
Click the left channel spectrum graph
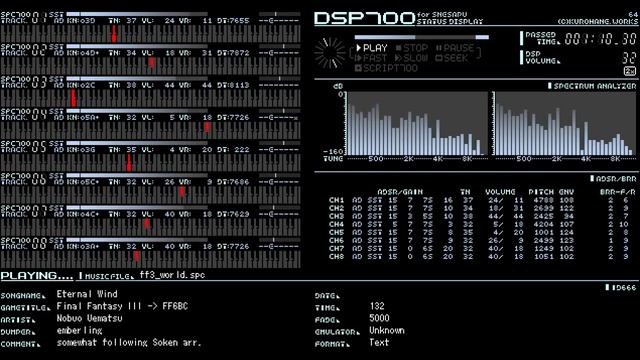point(416,123)
